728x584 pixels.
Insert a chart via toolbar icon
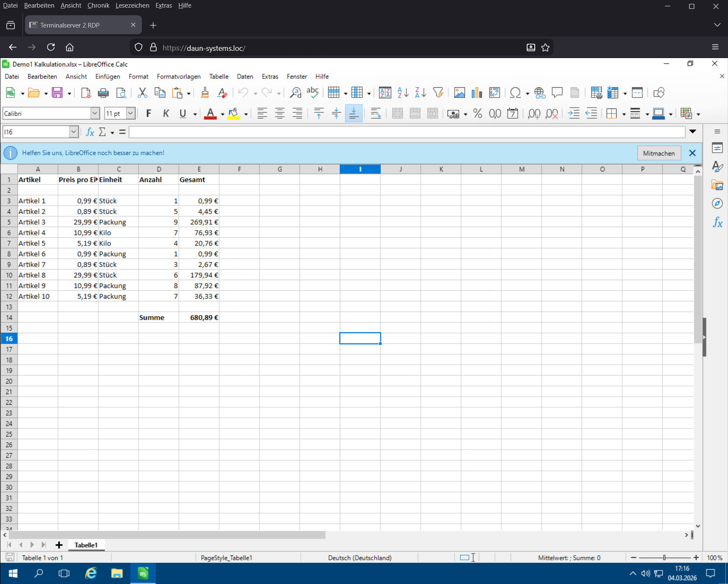click(477, 93)
